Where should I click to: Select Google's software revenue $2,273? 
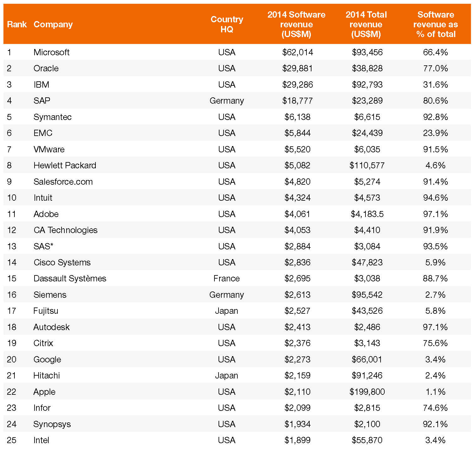coord(297,359)
